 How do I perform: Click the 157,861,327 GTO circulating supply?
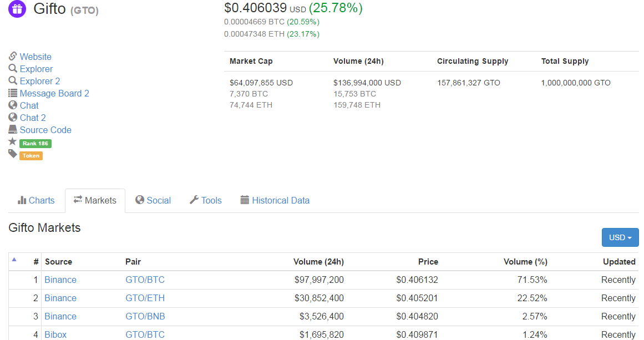coord(469,83)
